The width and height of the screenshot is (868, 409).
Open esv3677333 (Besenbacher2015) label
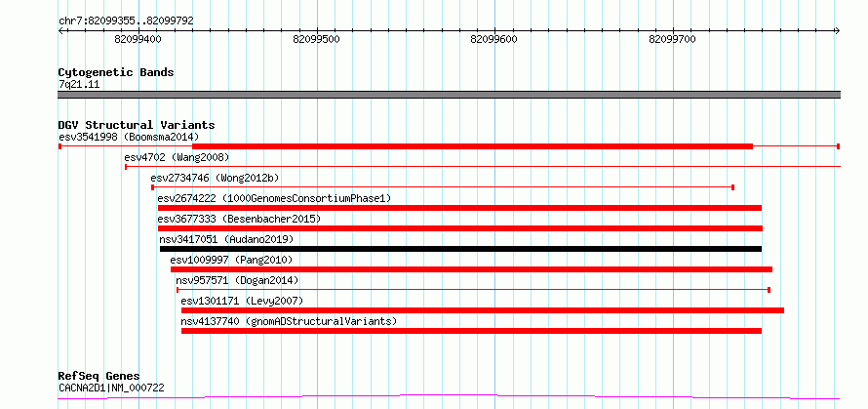pyautogui.click(x=239, y=219)
